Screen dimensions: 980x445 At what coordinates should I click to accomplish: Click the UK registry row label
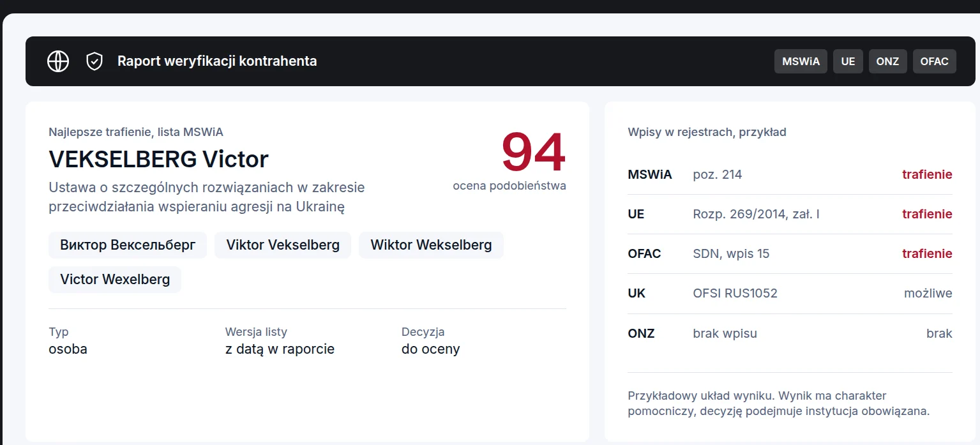coord(637,293)
